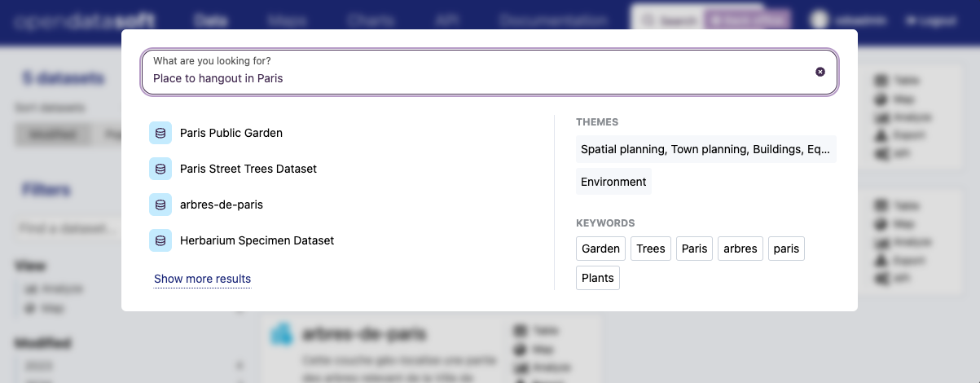Click the arbres-de-paris result database icon
This screenshot has height=383, width=980.
(x=160, y=205)
